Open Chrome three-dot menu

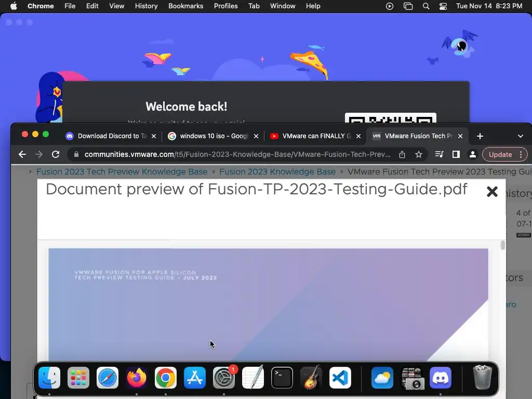click(x=521, y=154)
